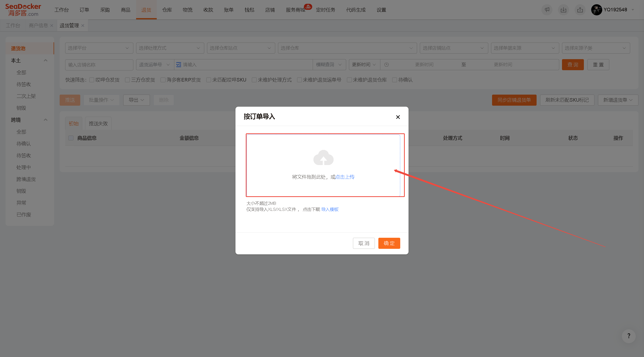
Task: Open the 退货运单号 field selector
Action: pyautogui.click(x=155, y=65)
